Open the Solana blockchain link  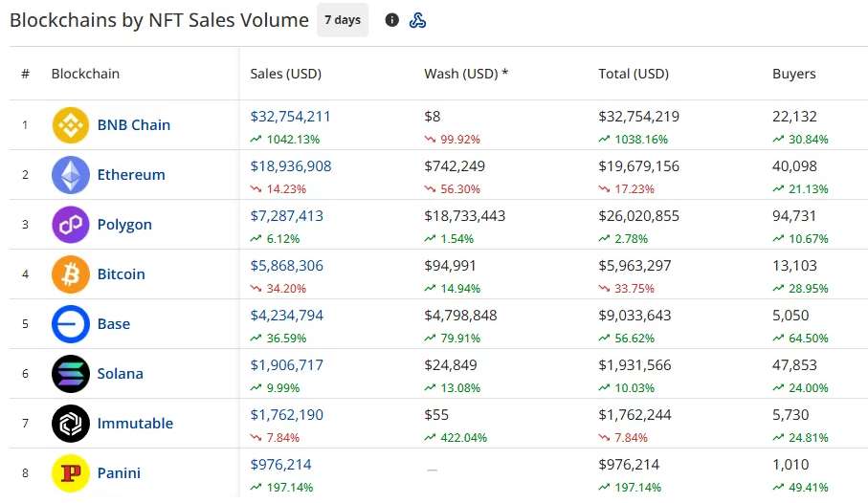tap(121, 374)
